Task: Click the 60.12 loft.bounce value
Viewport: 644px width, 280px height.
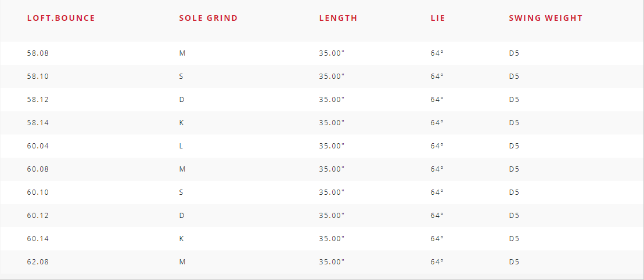Action: pos(38,215)
